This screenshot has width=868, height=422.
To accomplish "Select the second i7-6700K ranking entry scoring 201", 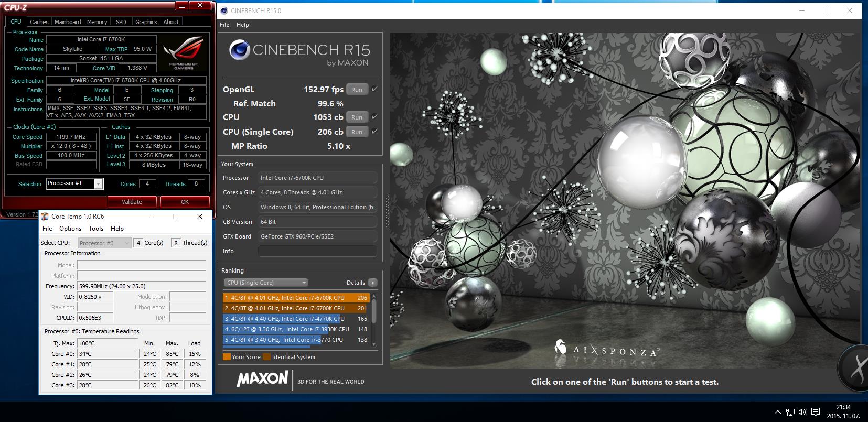I will (x=296, y=308).
